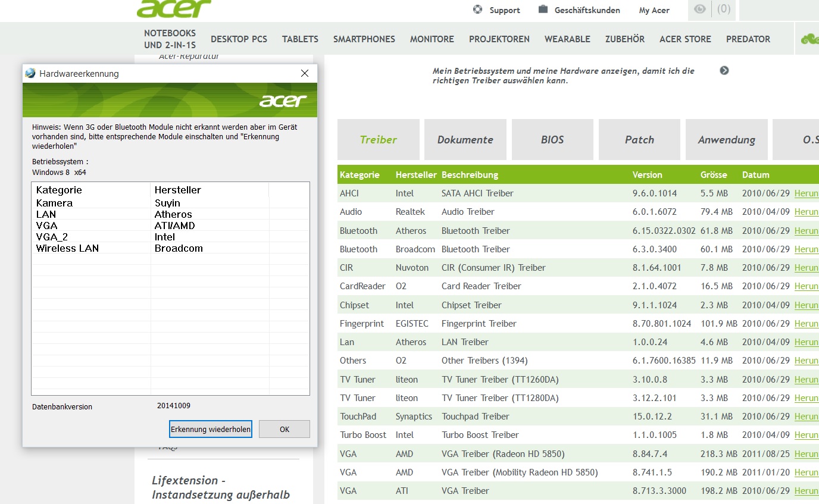Switch to the Anwendung tab
This screenshot has width=819, height=504.
727,139
